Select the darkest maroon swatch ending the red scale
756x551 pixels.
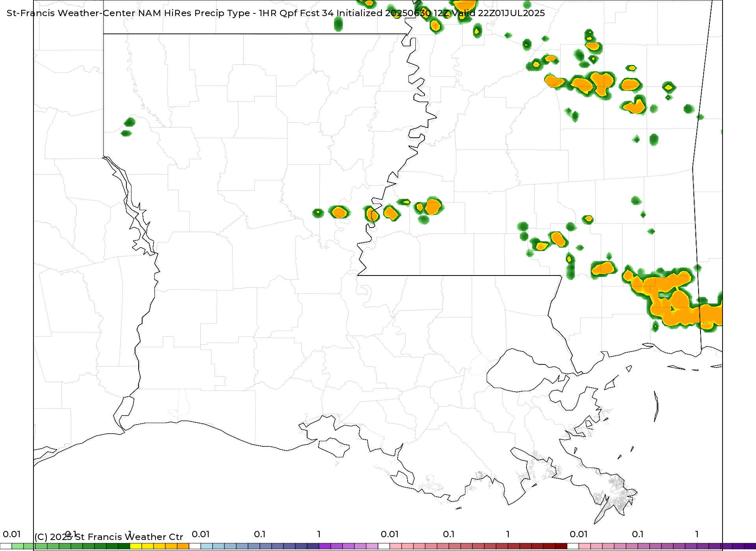tap(561, 546)
